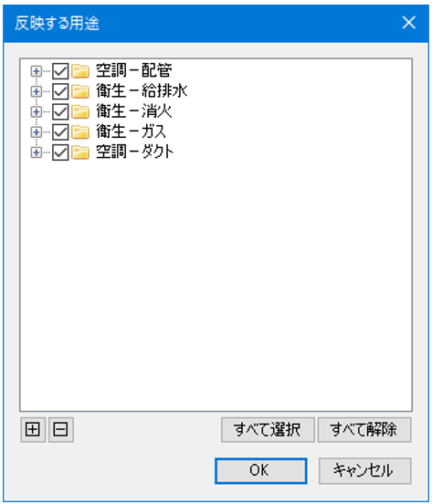
Task: Uncheck the 空調－配管 checkbox
Action: 60,71
